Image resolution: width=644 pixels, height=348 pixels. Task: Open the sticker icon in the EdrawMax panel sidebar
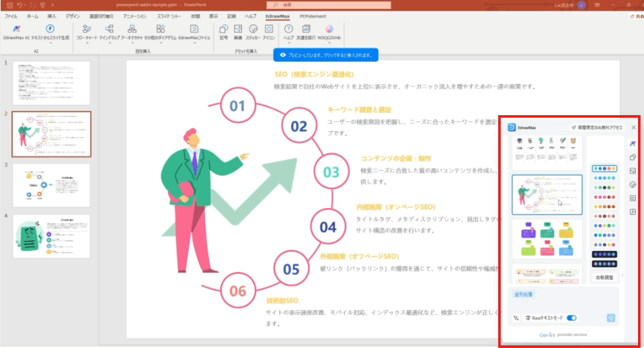(633, 184)
